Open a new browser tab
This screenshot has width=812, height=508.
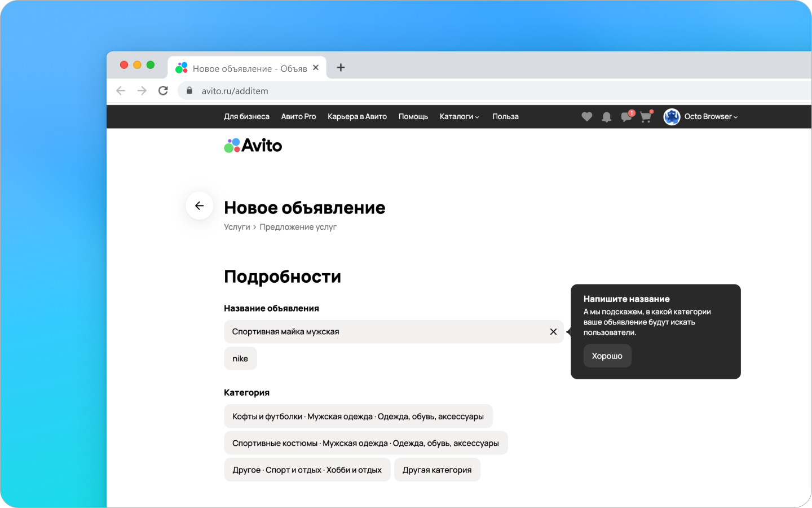coord(341,68)
